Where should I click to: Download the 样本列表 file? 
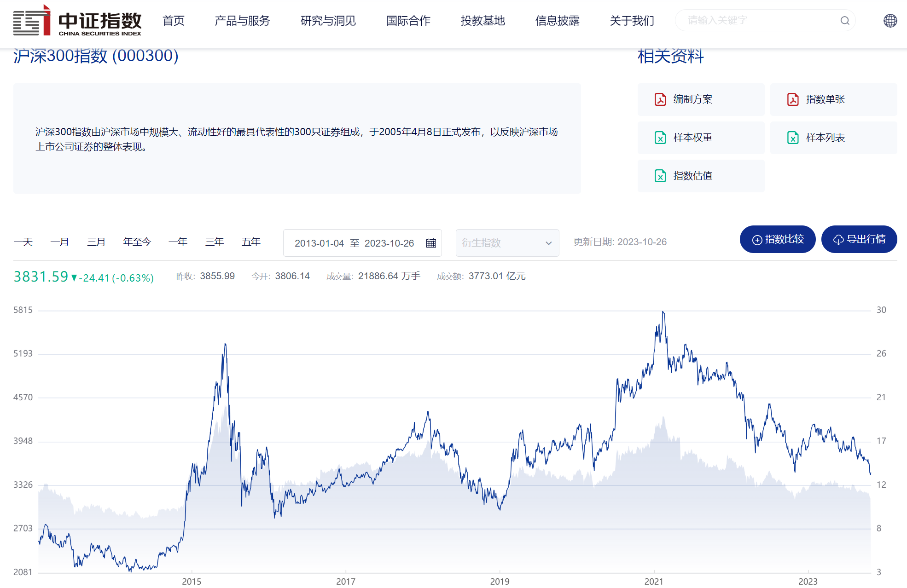(x=833, y=138)
